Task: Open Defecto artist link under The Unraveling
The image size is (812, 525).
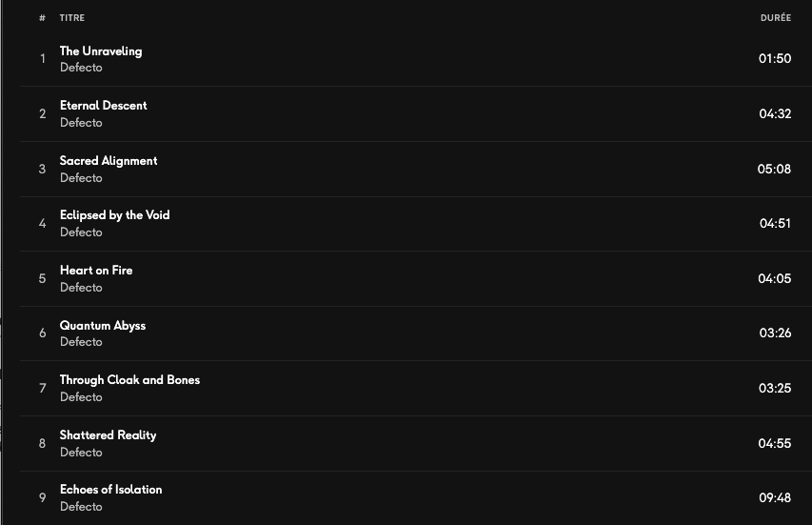Action: [x=81, y=68]
